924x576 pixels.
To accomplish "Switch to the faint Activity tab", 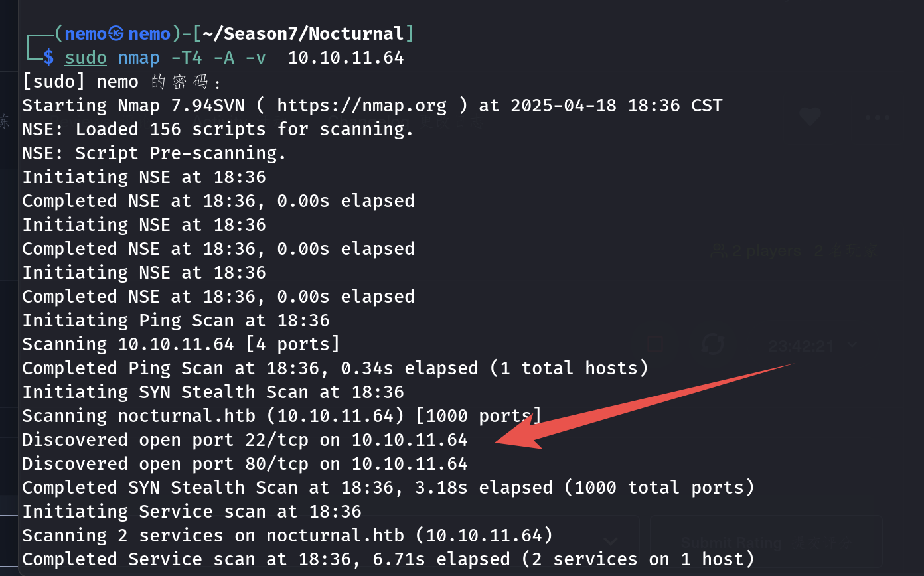I will (219, 122).
